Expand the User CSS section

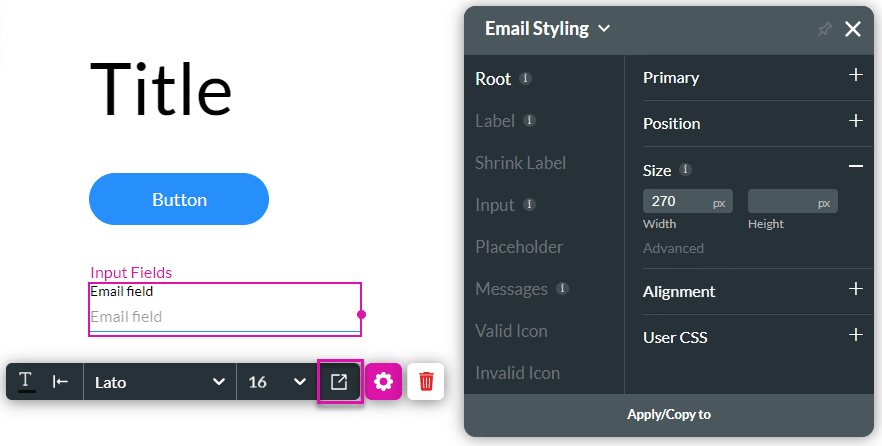855,336
